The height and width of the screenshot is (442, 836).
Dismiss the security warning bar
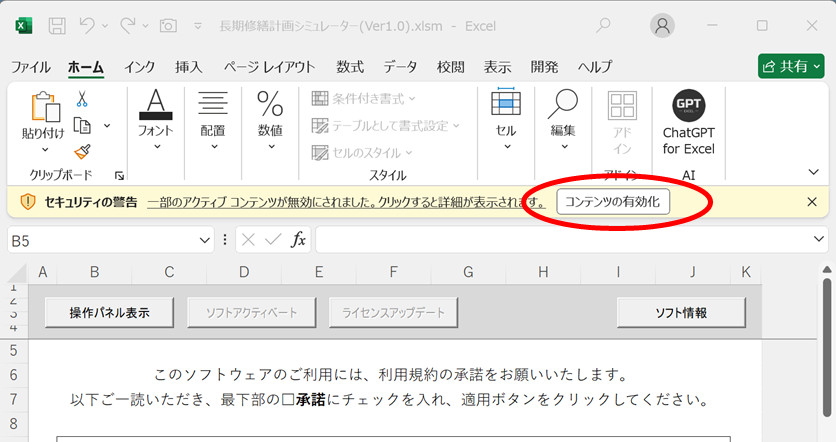coord(812,201)
